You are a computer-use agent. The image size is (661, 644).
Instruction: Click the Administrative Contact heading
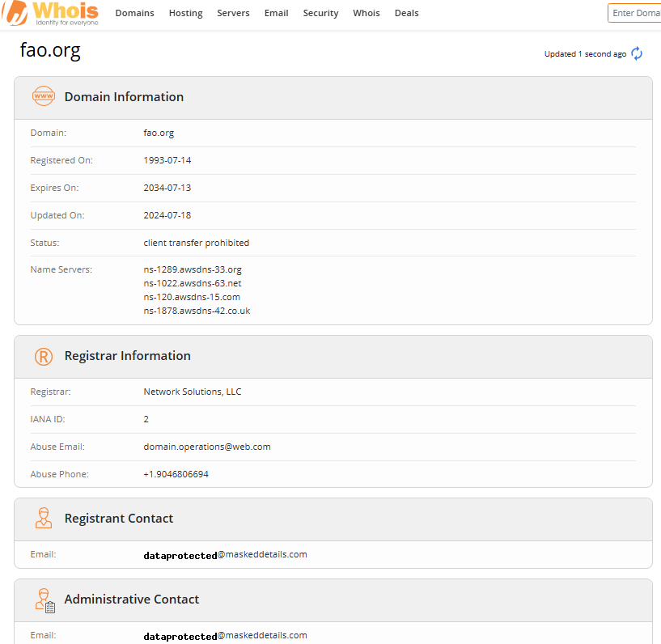[x=132, y=599]
